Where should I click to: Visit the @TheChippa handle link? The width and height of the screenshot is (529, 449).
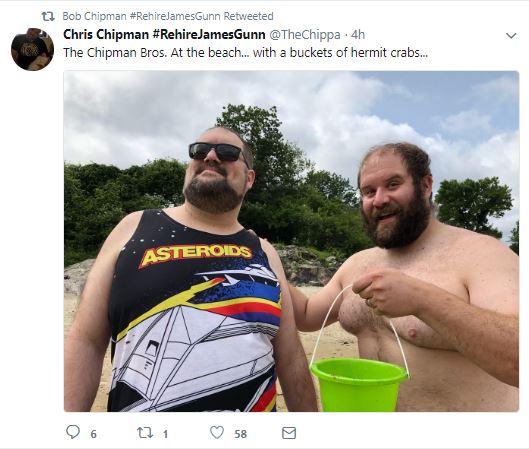click(x=304, y=35)
